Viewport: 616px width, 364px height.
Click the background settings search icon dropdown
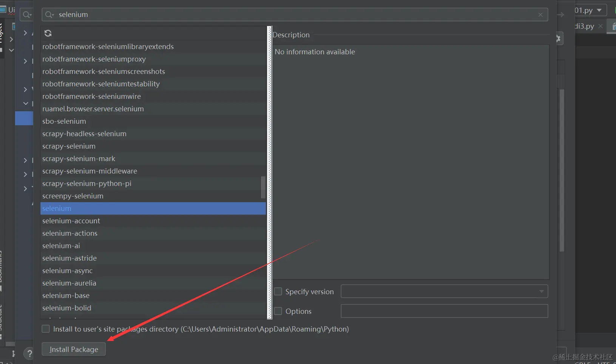(x=27, y=15)
